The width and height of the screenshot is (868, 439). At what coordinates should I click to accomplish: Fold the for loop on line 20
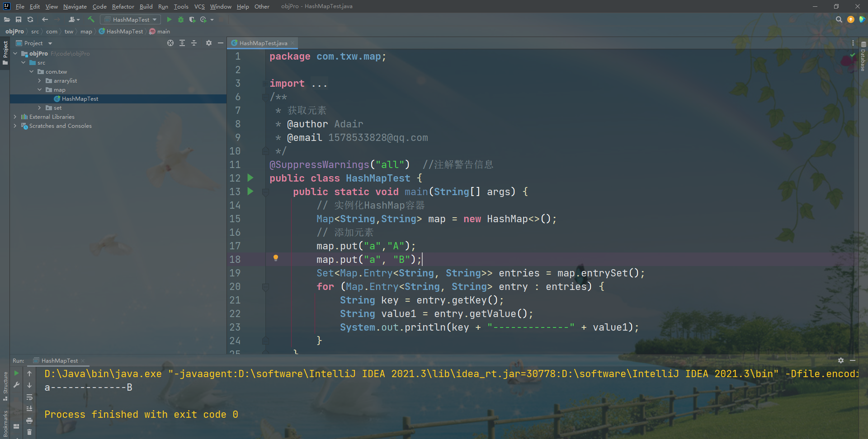(x=265, y=286)
